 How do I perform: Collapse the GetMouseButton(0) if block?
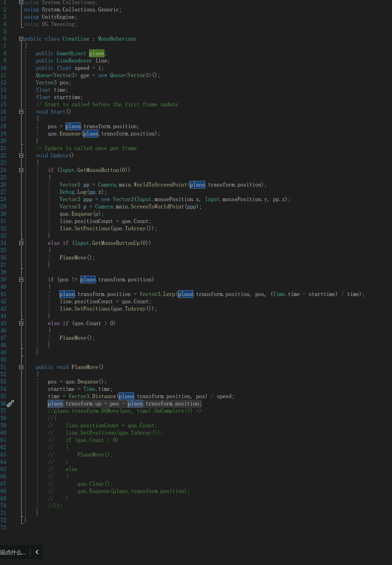click(21, 170)
